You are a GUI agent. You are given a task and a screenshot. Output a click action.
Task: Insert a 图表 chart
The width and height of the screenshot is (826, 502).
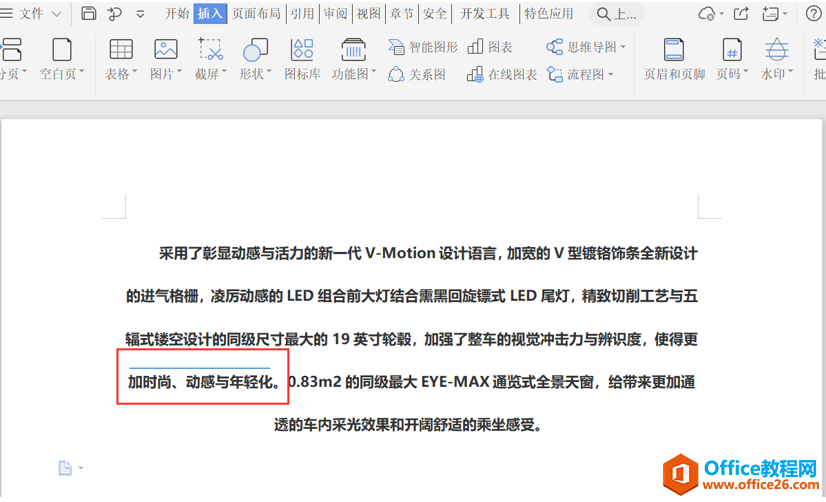489,47
